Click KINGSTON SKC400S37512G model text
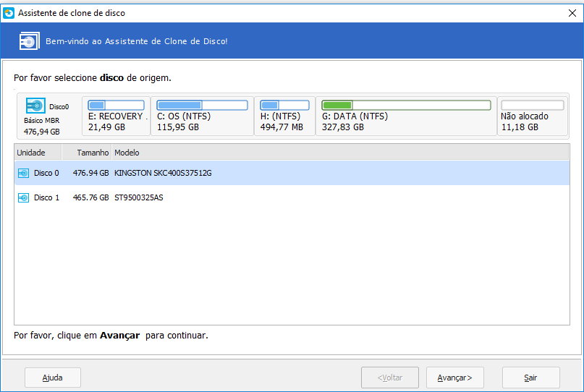The width and height of the screenshot is (584, 392). coord(163,173)
